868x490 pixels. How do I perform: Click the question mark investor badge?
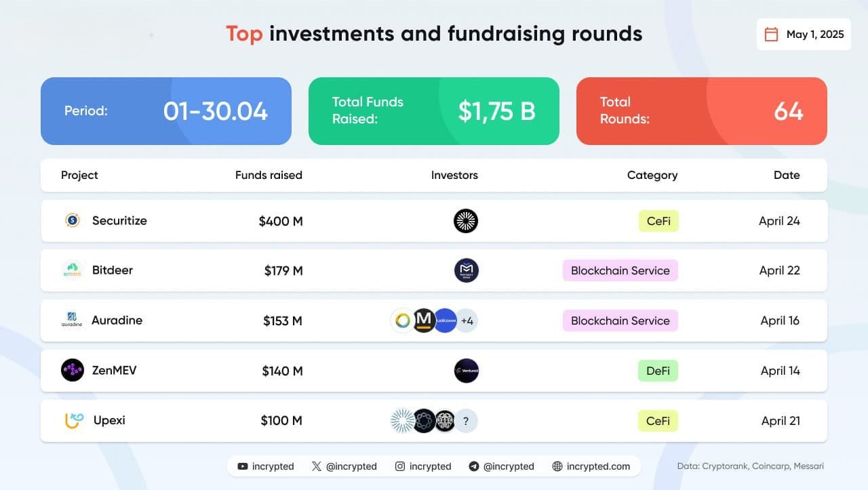pyautogui.click(x=466, y=421)
